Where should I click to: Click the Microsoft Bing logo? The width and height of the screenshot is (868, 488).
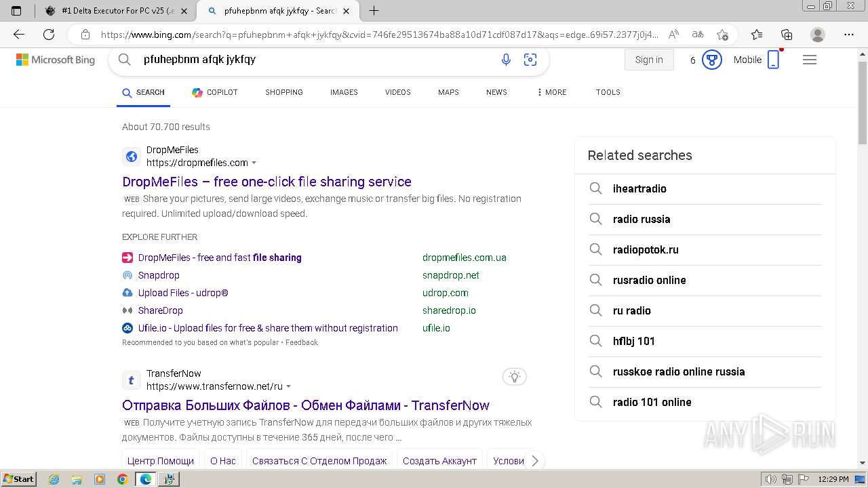click(x=56, y=60)
